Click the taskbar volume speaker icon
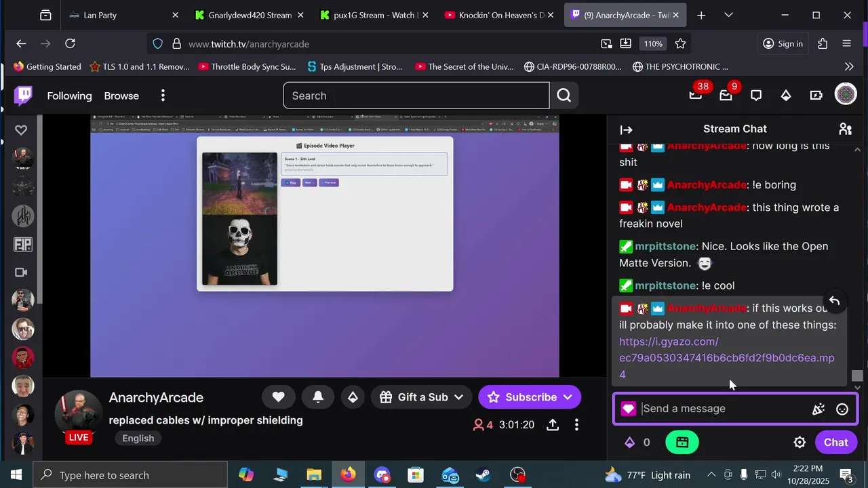Viewport: 868px width, 488px height. click(x=776, y=475)
